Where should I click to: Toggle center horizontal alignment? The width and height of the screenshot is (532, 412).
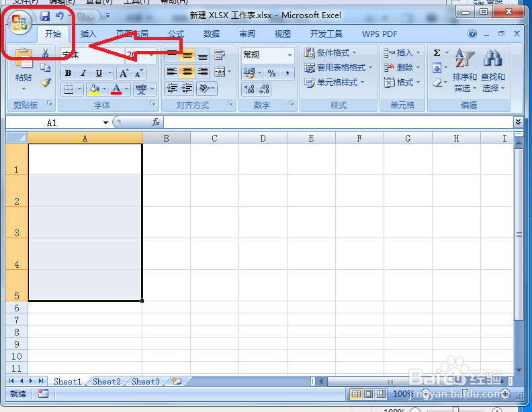point(187,72)
